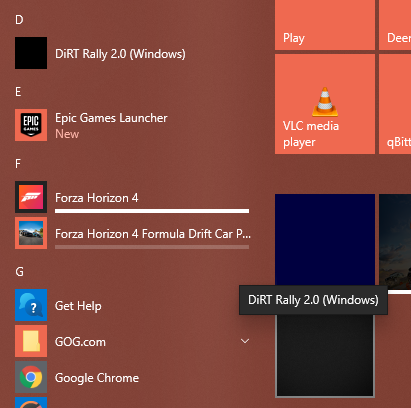Screen dimensions: 411x408
Task: Click the Forza Horizon 4 white progress bar
Action: coord(152,211)
